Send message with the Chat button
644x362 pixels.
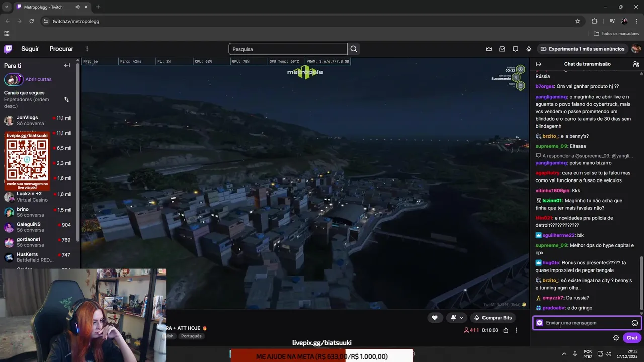click(632, 338)
